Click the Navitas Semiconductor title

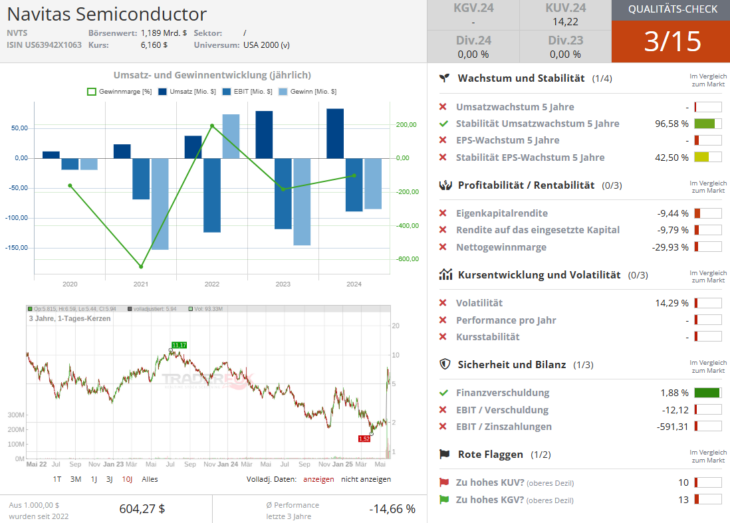pos(107,14)
